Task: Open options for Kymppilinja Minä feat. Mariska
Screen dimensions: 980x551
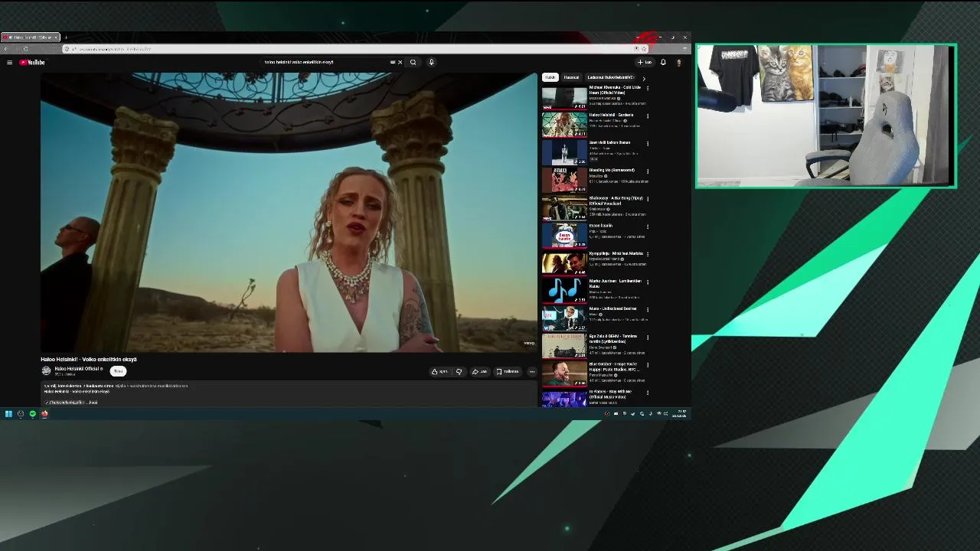Action: (648, 254)
